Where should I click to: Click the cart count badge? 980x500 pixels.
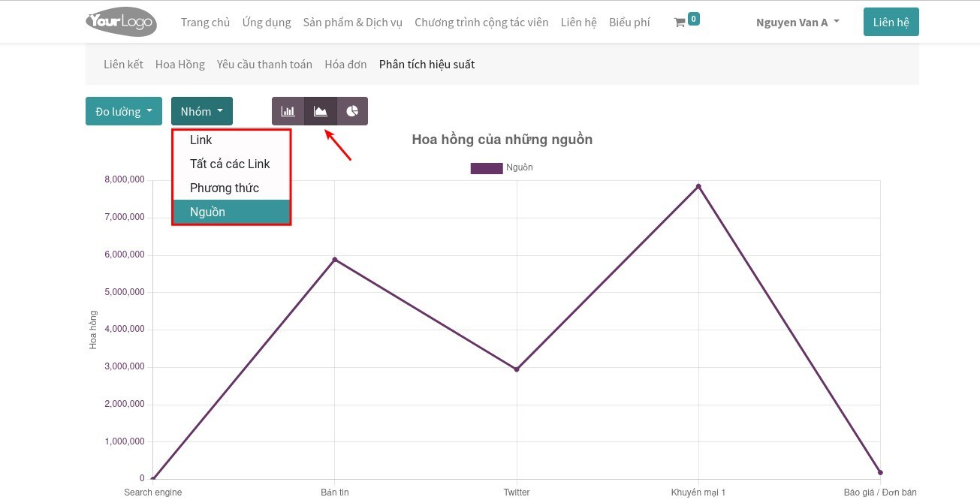(694, 18)
